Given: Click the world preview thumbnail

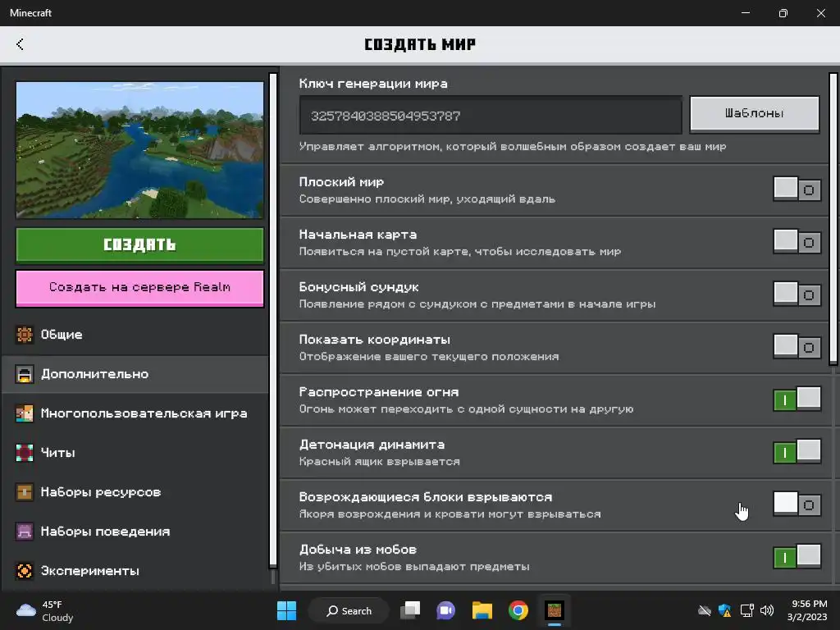Looking at the screenshot, I should [x=139, y=150].
